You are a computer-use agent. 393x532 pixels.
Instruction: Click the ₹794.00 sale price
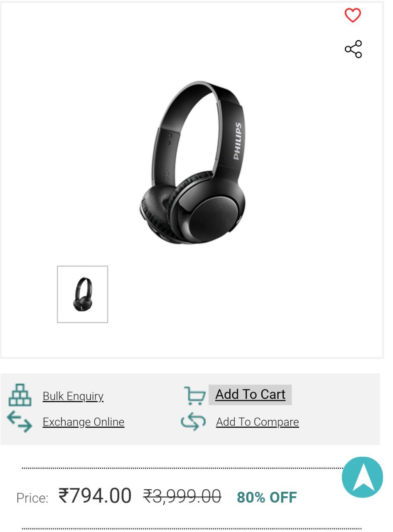tap(95, 496)
